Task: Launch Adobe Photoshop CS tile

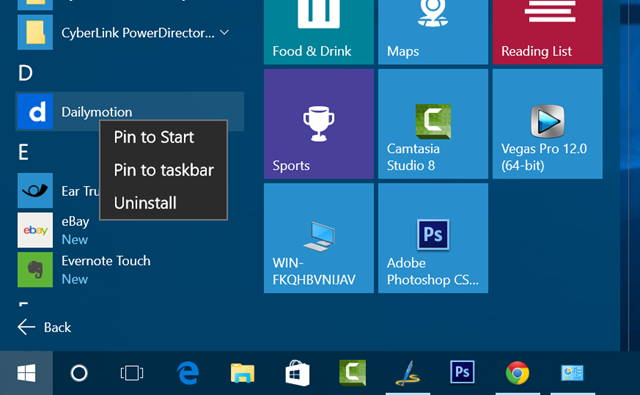Action: (x=433, y=238)
